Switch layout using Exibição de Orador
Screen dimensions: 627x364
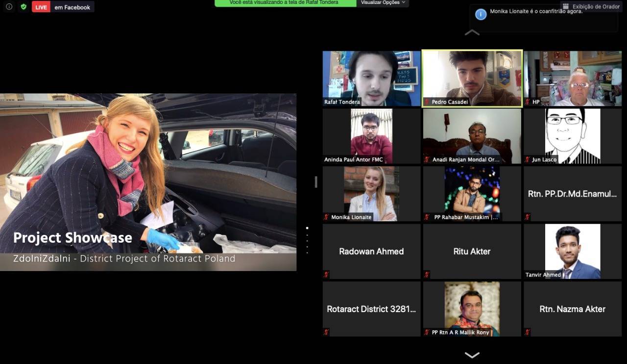(591, 6)
